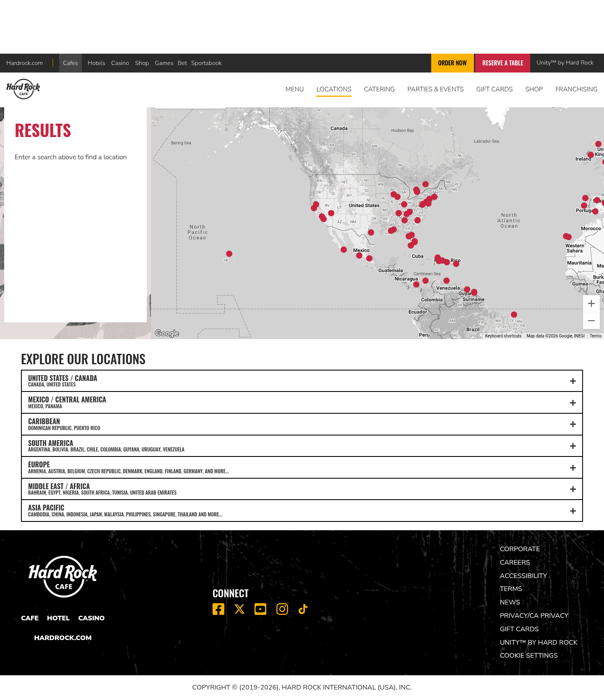Open the YouTube icon under Connect
The width and height of the screenshot is (604, 700).
260,609
